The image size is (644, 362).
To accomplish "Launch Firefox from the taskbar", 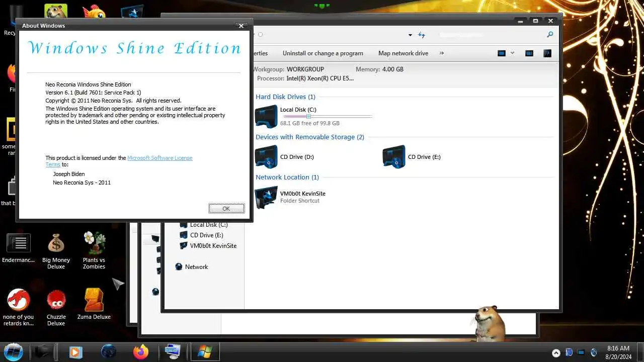I will (141, 351).
